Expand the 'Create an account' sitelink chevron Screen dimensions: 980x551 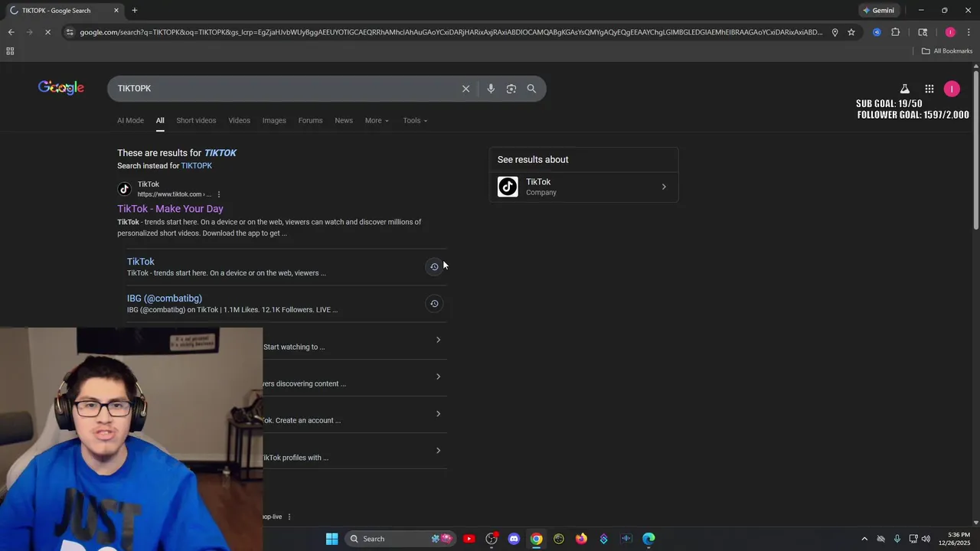point(438,414)
